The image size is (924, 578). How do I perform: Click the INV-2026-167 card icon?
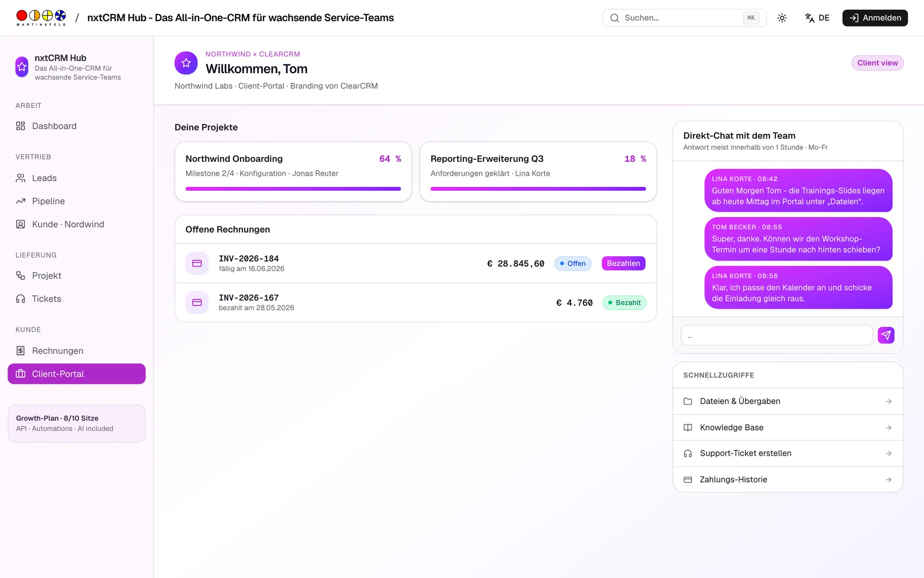(197, 302)
